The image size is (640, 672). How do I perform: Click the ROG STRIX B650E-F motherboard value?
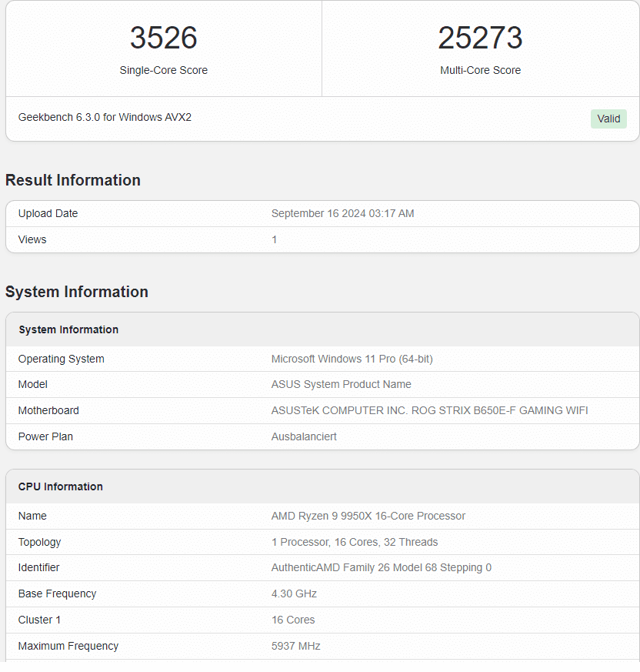429,410
